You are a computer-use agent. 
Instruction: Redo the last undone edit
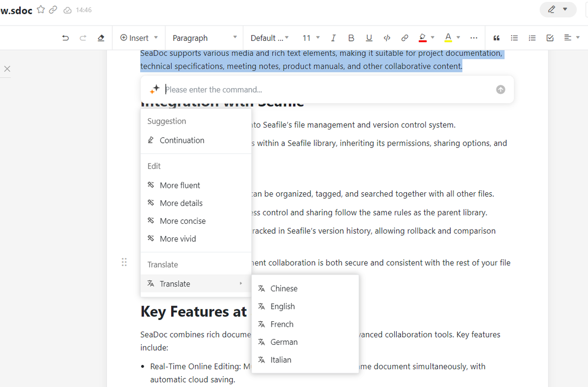[x=83, y=38]
